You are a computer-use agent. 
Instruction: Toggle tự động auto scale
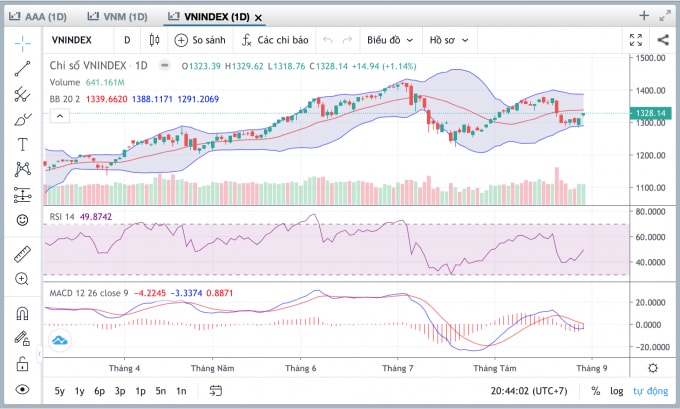coord(650,391)
